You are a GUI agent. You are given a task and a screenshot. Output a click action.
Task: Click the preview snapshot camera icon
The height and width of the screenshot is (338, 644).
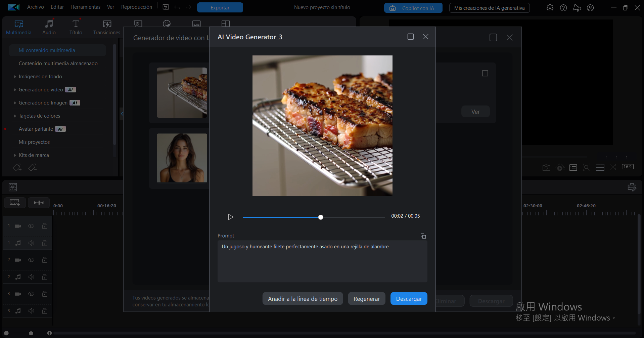tap(546, 167)
